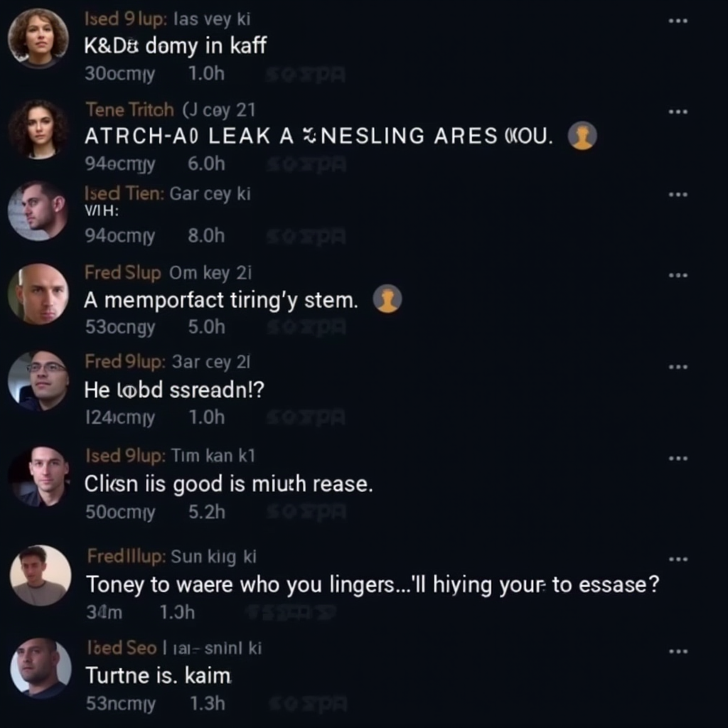Open options on Ised Seo's bottom comment

tap(678, 651)
